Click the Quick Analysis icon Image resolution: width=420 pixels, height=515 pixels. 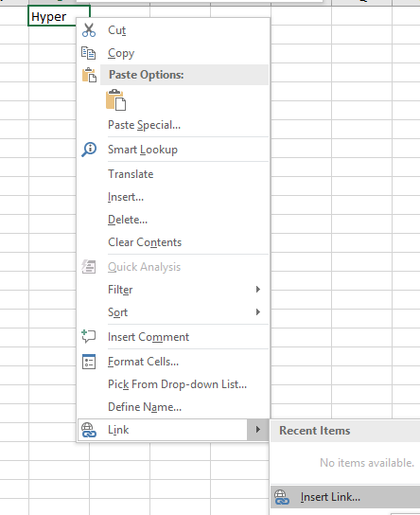pyautogui.click(x=89, y=267)
